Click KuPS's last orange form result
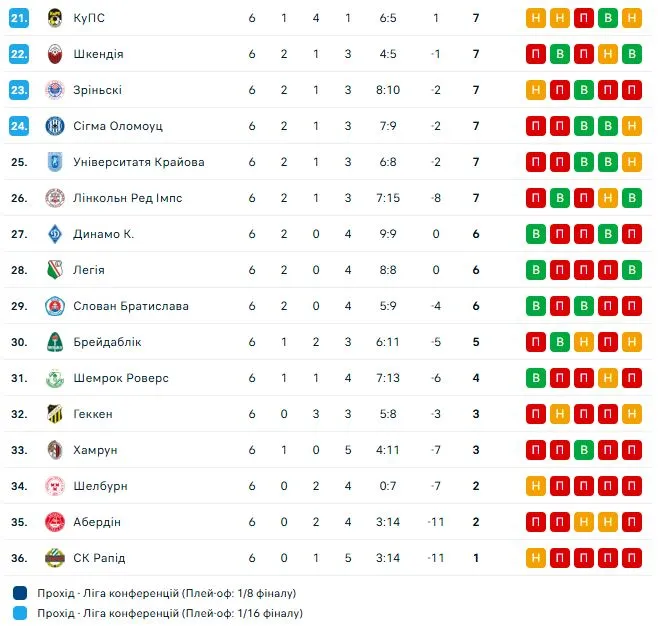Viewport: 658px width, 626px height. 632,18
